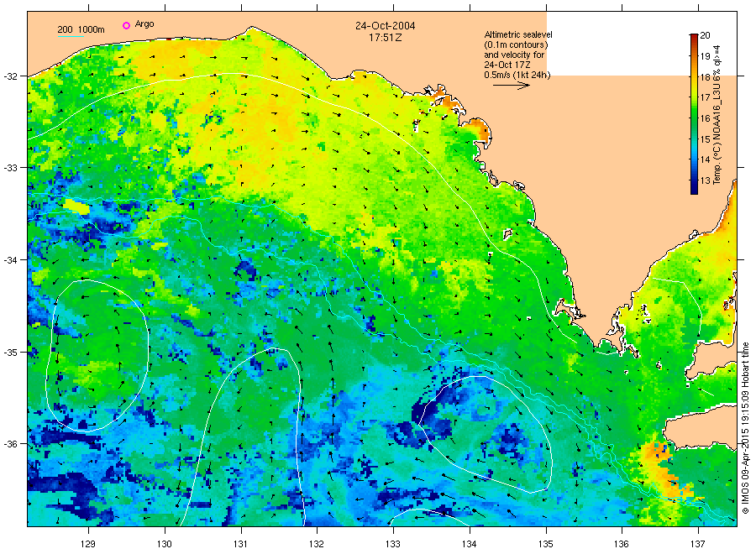Click the -32 latitude axis label
Image resolution: width=756 pixels, height=554 pixels.
coord(10,76)
